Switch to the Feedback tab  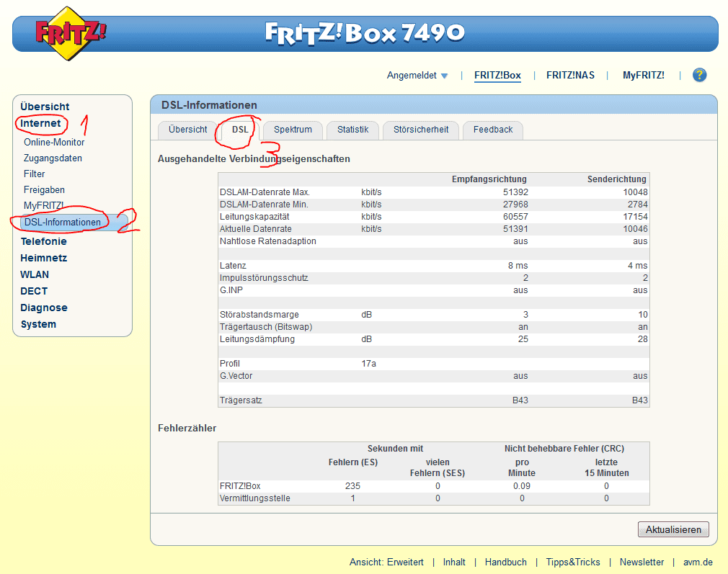pyautogui.click(x=493, y=130)
